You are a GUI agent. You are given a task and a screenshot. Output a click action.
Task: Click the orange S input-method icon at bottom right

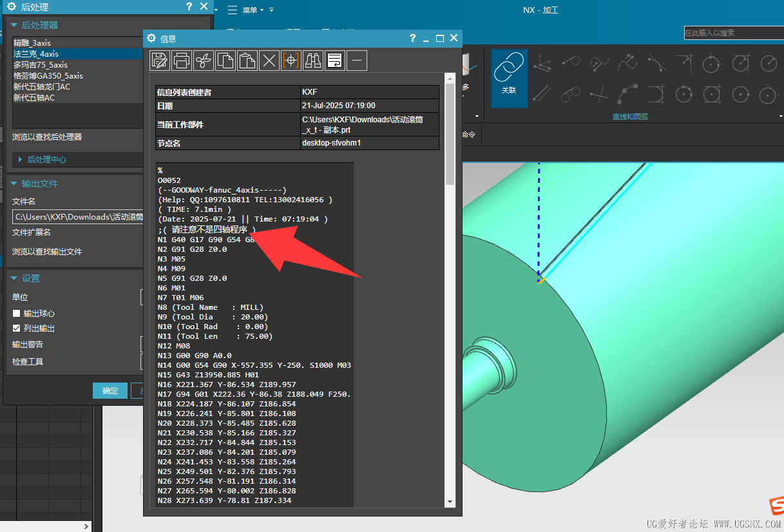pyautogui.click(x=777, y=507)
